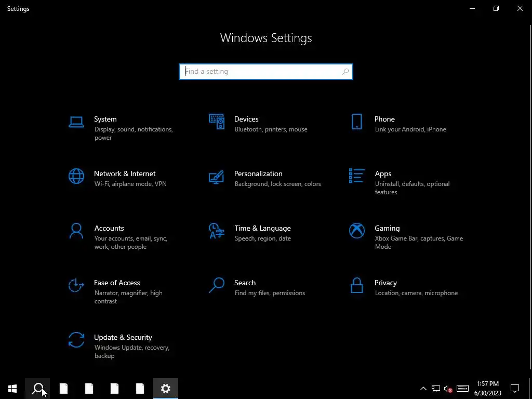The height and width of the screenshot is (399, 532).
Task: Click 'Find my files, permissions' text
Action: pyautogui.click(x=270, y=293)
